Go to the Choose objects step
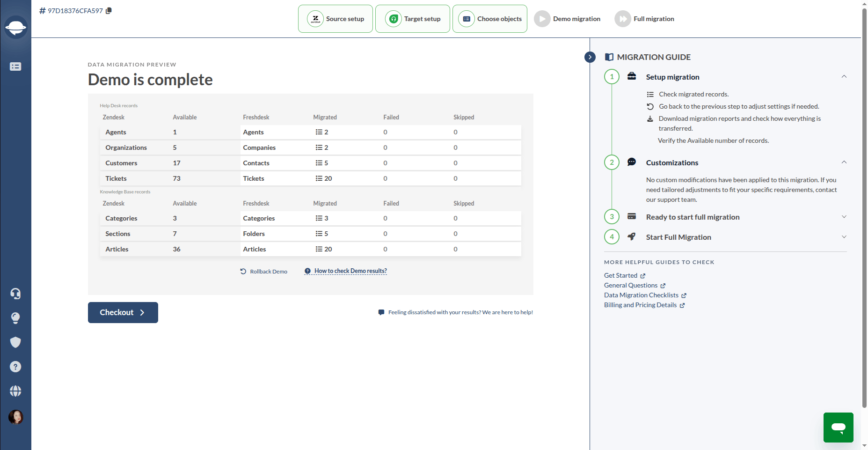This screenshot has height=450, width=868. click(490, 19)
